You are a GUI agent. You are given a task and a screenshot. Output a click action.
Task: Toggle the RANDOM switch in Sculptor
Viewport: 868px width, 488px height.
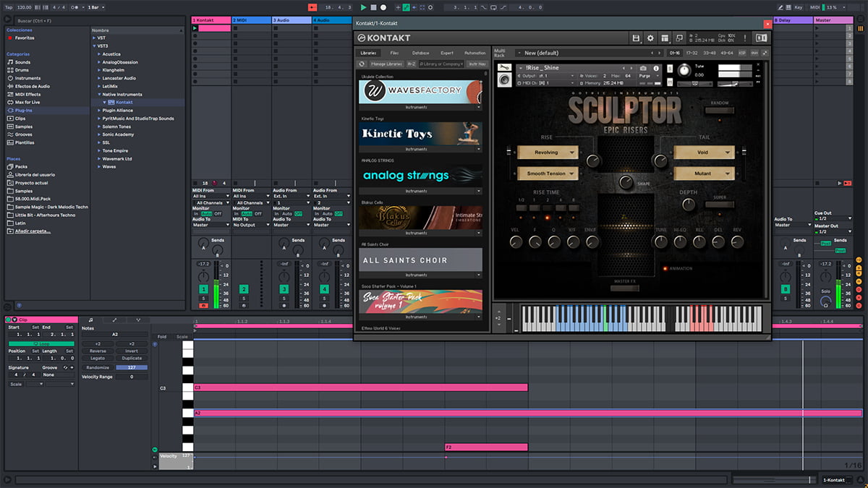[x=720, y=111]
